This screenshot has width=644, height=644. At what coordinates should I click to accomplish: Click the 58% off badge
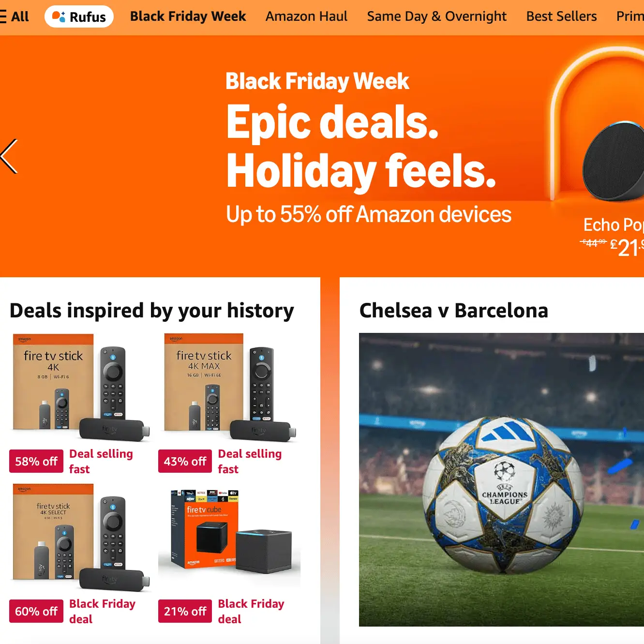pos(36,461)
